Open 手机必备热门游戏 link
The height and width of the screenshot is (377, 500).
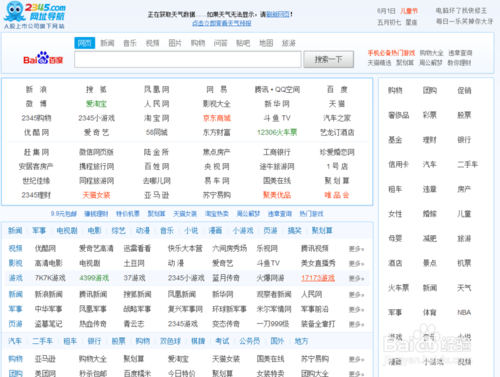click(x=391, y=53)
